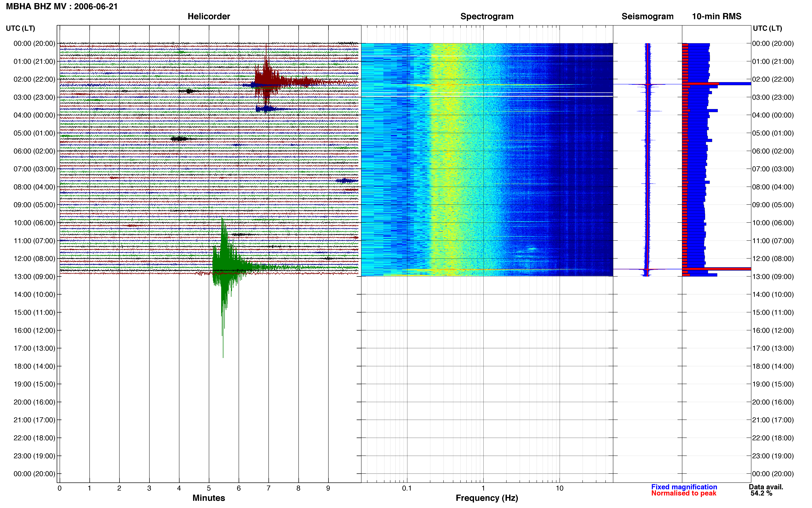Select the Helicorder panel heading
Screen dimensions: 812x508
209,16
